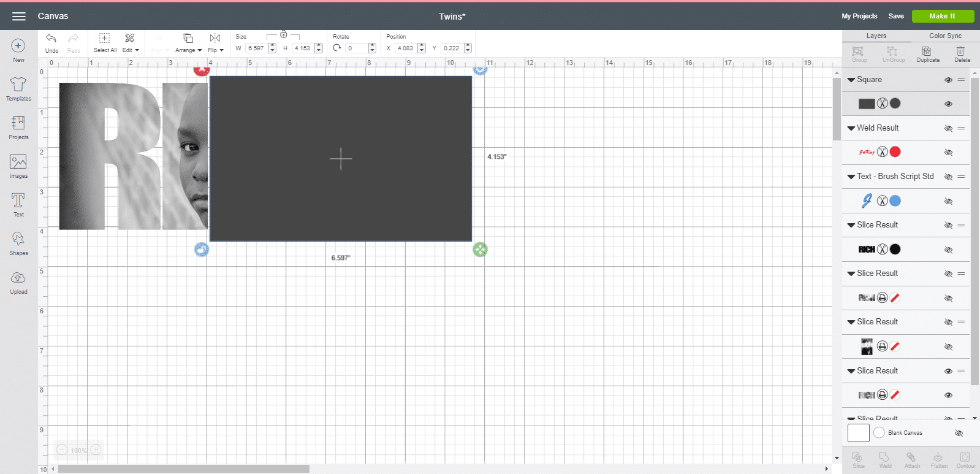Open the Templates panel

(18, 88)
